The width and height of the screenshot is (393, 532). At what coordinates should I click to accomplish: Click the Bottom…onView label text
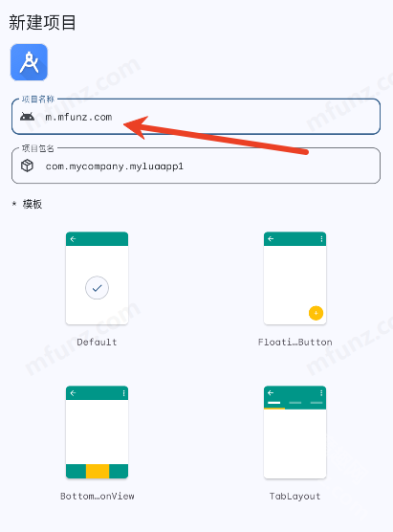tap(98, 496)
